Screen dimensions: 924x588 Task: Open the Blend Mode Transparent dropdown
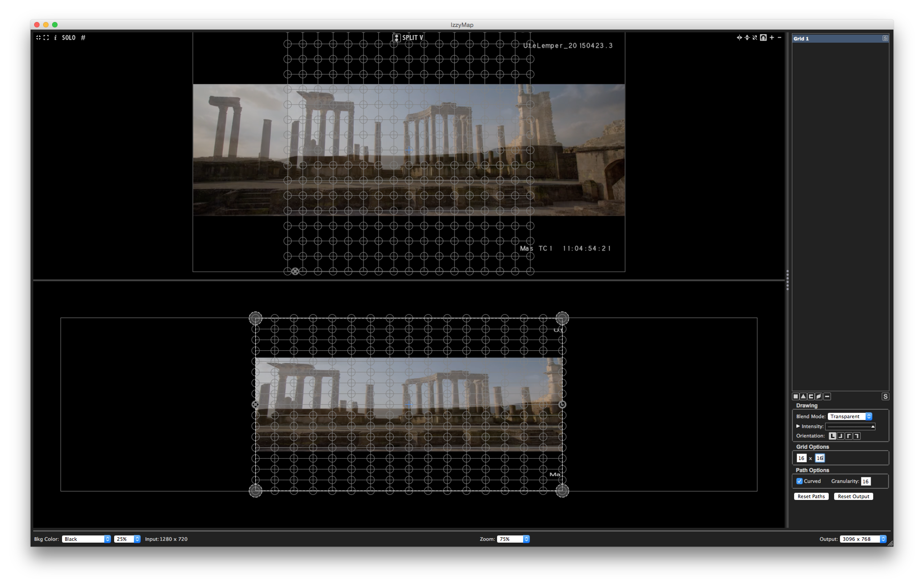coord(850,417)
